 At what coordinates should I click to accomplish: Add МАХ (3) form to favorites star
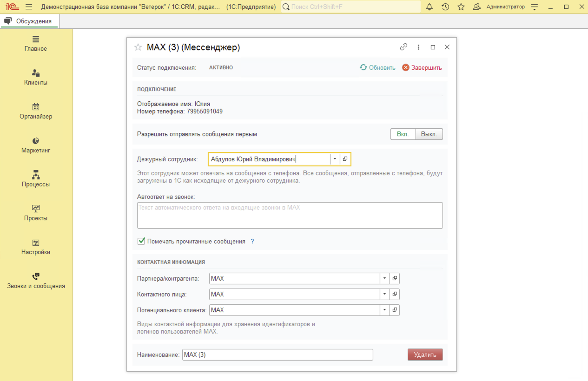pyautogui.click(x=138, y=47)
